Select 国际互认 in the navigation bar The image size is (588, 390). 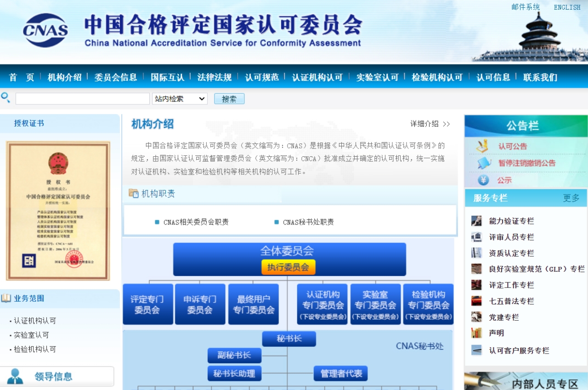pyautogui.click(x=167, y=77)
